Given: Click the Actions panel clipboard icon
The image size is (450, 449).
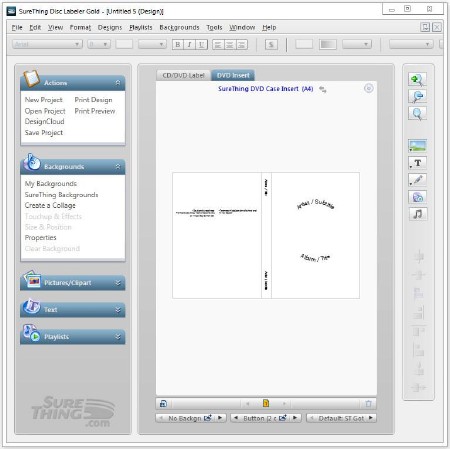Looking at the screenshot, I should tap(32, 78).
